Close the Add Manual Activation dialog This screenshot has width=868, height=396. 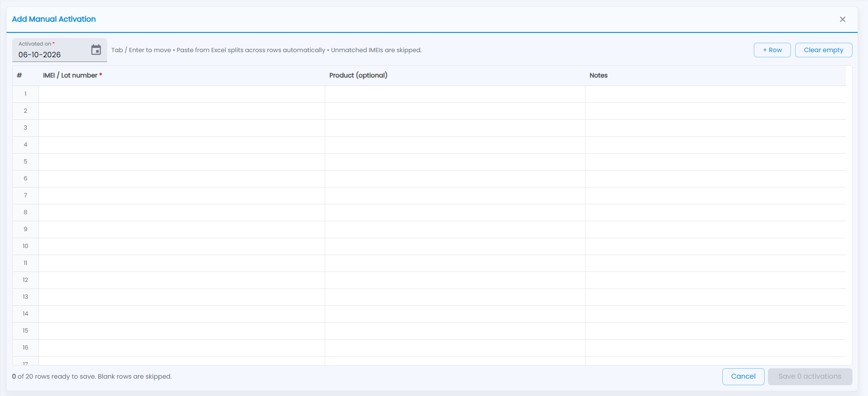843,19
